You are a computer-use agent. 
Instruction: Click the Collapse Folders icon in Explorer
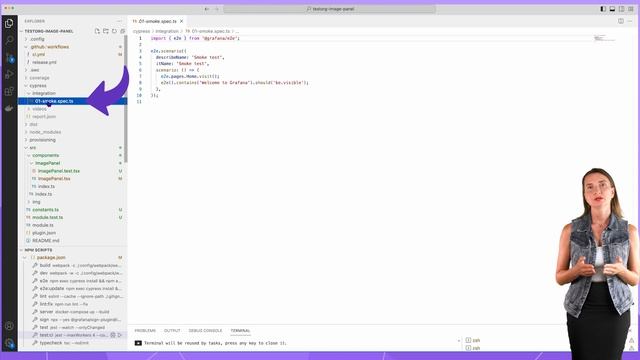coord(123,31)
